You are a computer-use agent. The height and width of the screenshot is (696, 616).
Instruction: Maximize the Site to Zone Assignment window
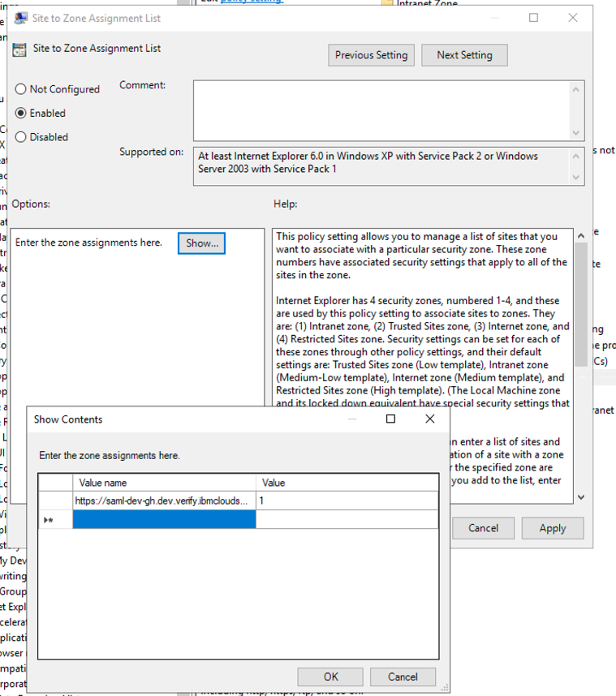[x=533, y=18]
